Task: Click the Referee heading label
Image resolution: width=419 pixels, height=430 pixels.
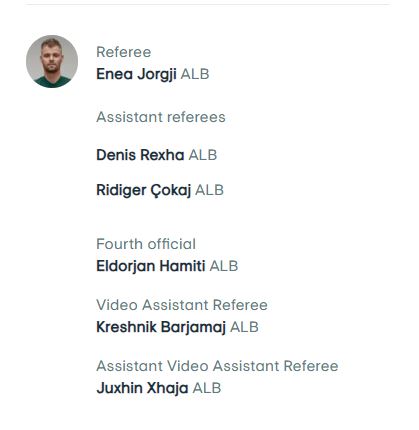Action: click(x=124, y=52)
